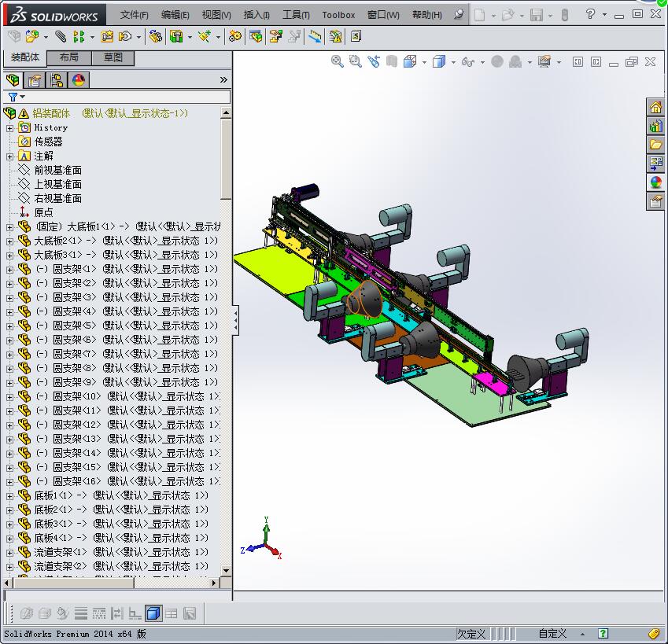
Task: Select the 前视基准面 plane in tree
Action: click(58, 171)
